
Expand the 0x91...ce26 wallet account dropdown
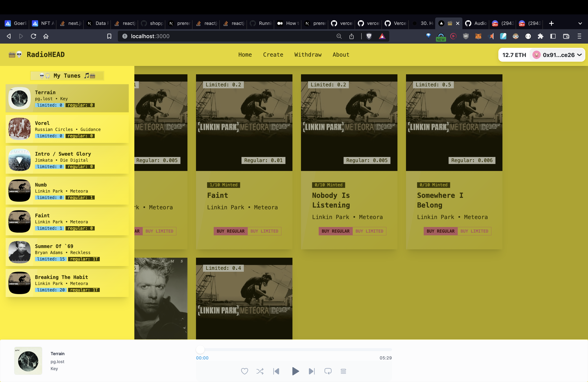click(x=557, y=55)
